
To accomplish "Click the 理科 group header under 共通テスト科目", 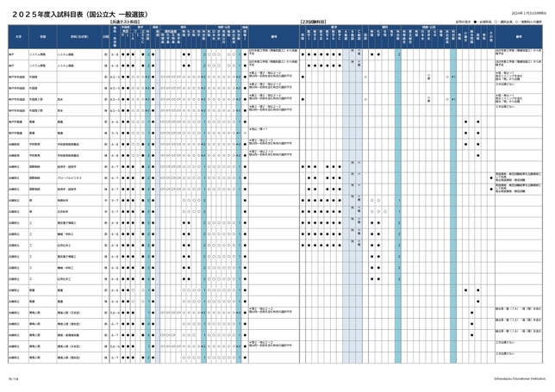I will [x=187, y=27].
